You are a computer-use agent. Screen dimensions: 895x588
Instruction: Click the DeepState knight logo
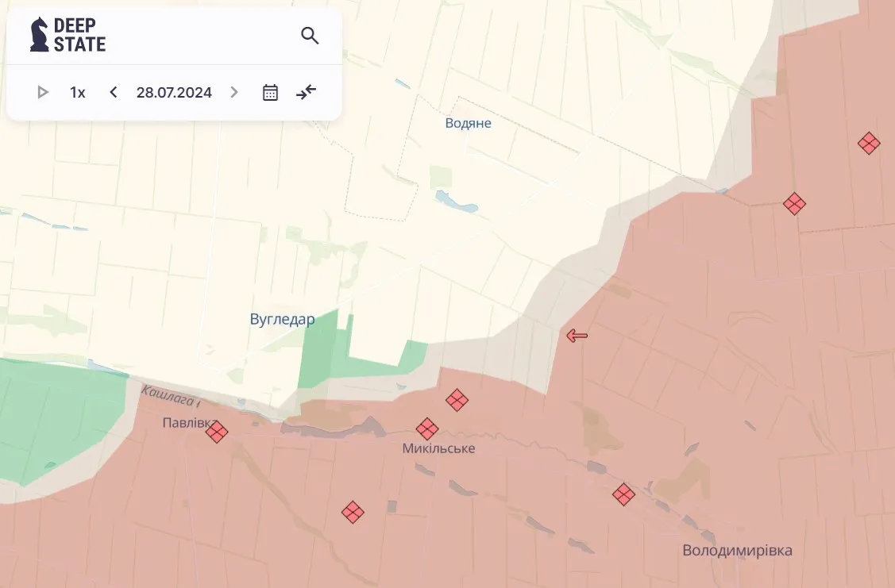40,35
